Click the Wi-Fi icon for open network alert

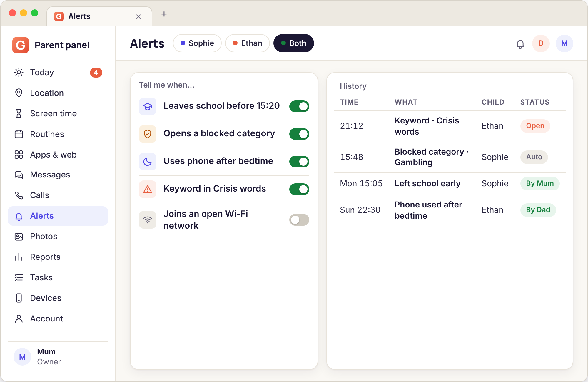coord(148,220)
